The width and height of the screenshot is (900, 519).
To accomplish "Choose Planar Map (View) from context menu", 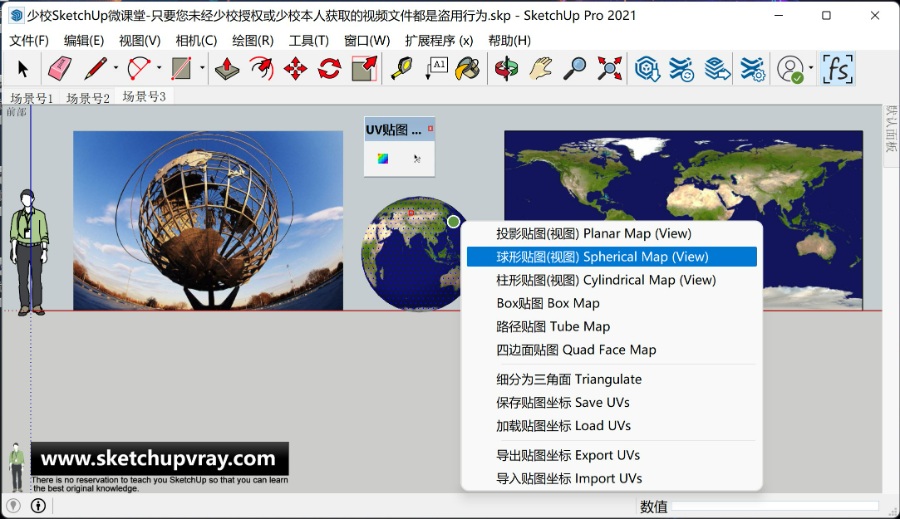I will coord(612,234).
